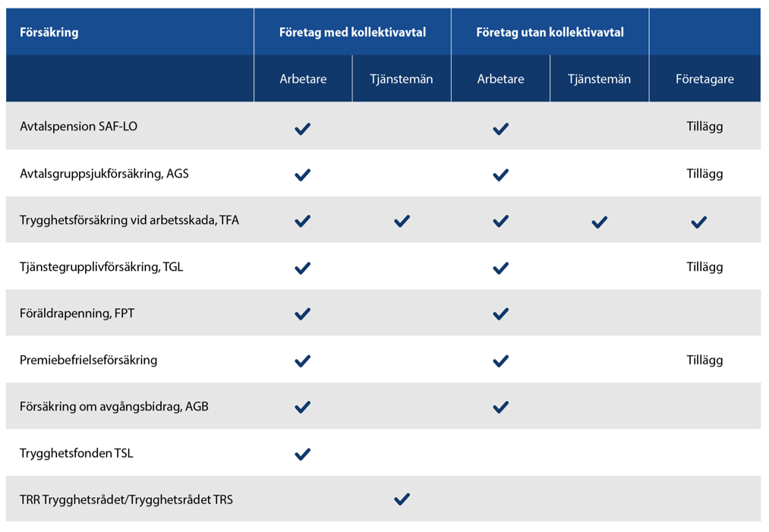Click AGS checkmark under Arbetare med kollektivavtal

[302, 175]
